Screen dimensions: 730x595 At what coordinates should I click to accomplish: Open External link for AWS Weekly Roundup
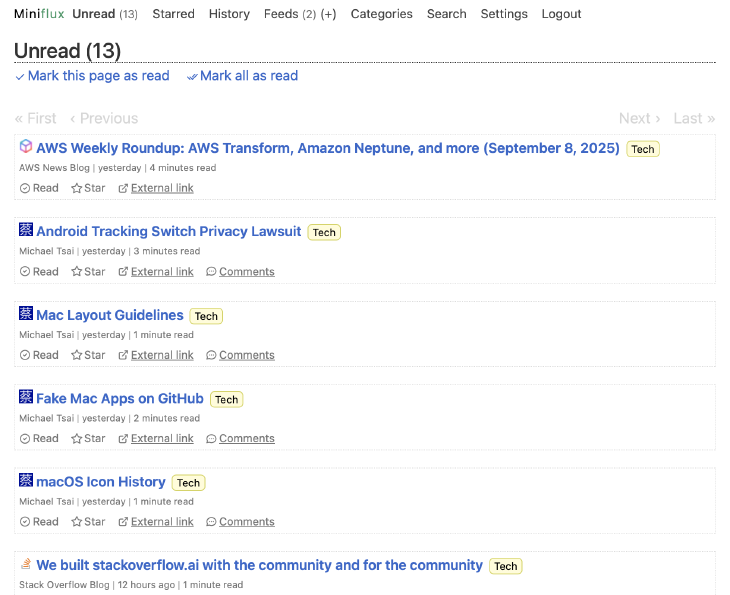156,188
